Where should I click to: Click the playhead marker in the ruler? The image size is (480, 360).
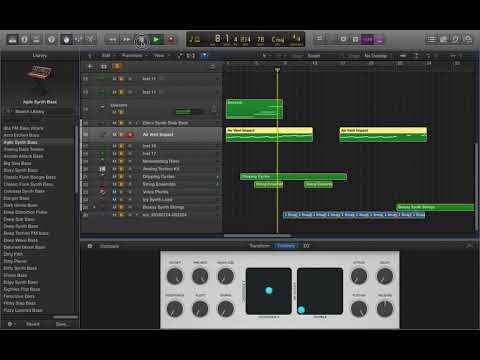(x=277, y=70)
